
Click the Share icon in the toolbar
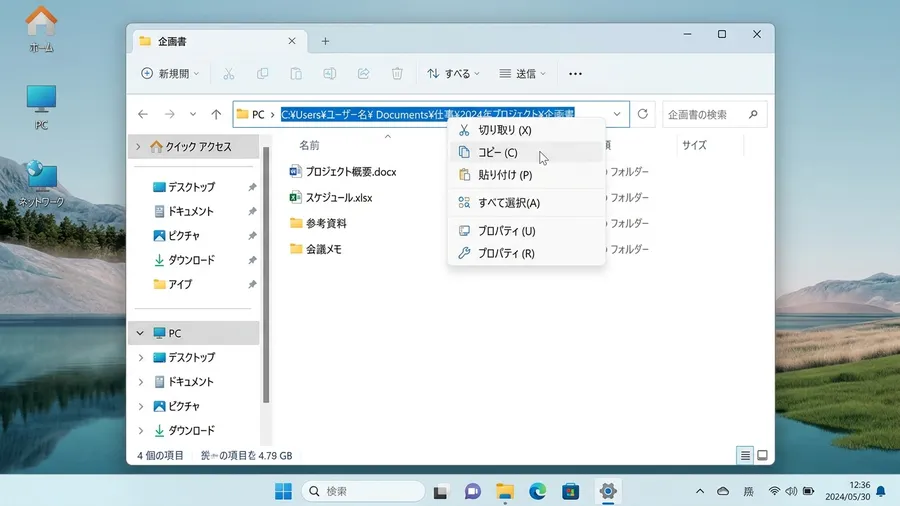click(x=363, y=73)
